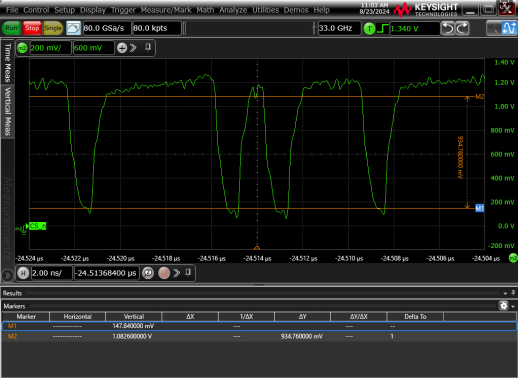This screenshot has height=378, width=518.
Task: Click the undo arrow icon
Action: (448, 28)
